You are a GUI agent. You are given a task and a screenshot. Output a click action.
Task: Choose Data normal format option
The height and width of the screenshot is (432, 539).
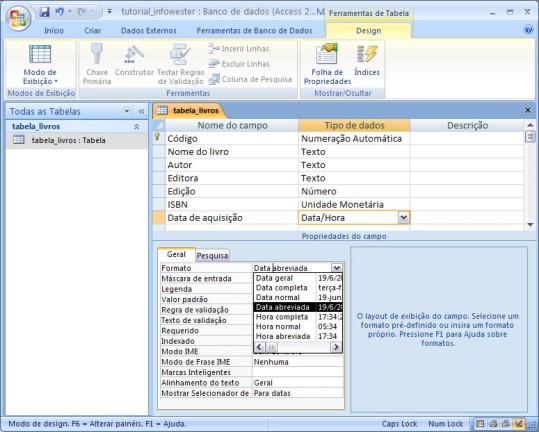click(298, 297)
